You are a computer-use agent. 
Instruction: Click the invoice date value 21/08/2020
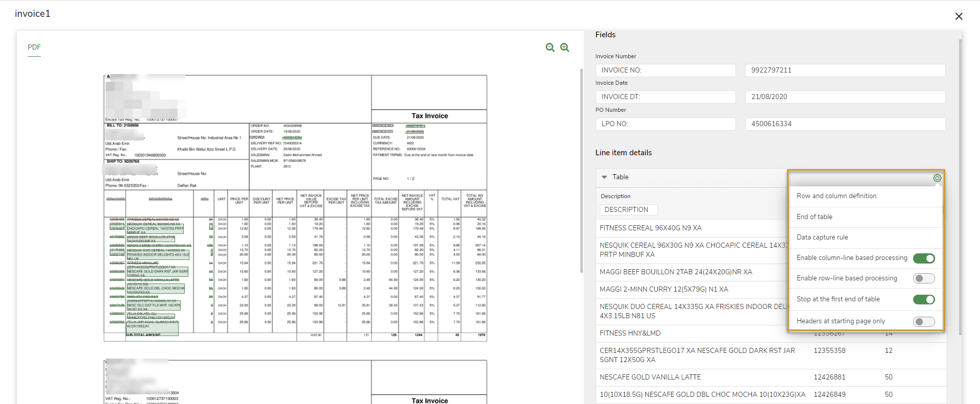point(845,97)
